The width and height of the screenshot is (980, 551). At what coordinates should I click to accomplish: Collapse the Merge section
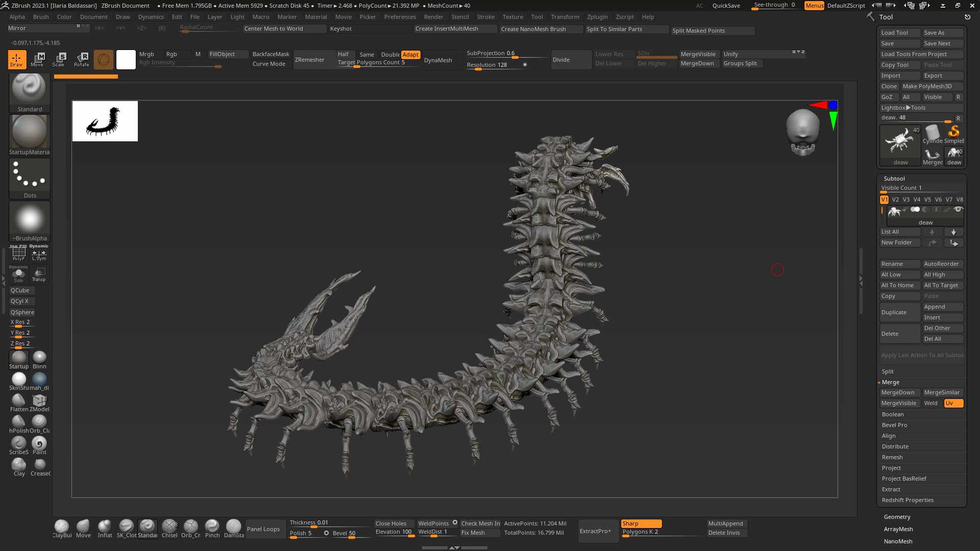tap(890, 382)
